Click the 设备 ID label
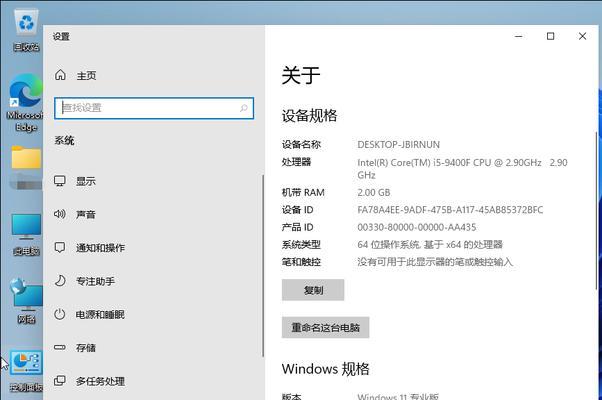Image resolution: width=602 pixels, height=400 pixels. tap(297, 210)
